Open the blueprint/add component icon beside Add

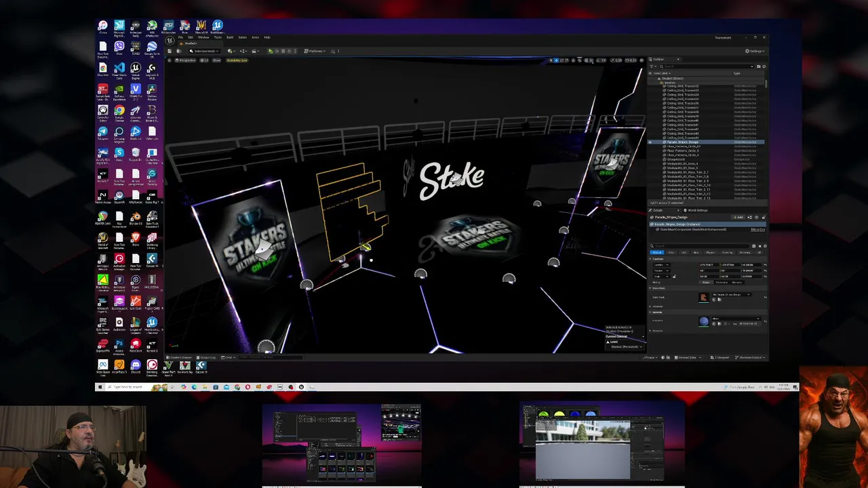point(749,218)
